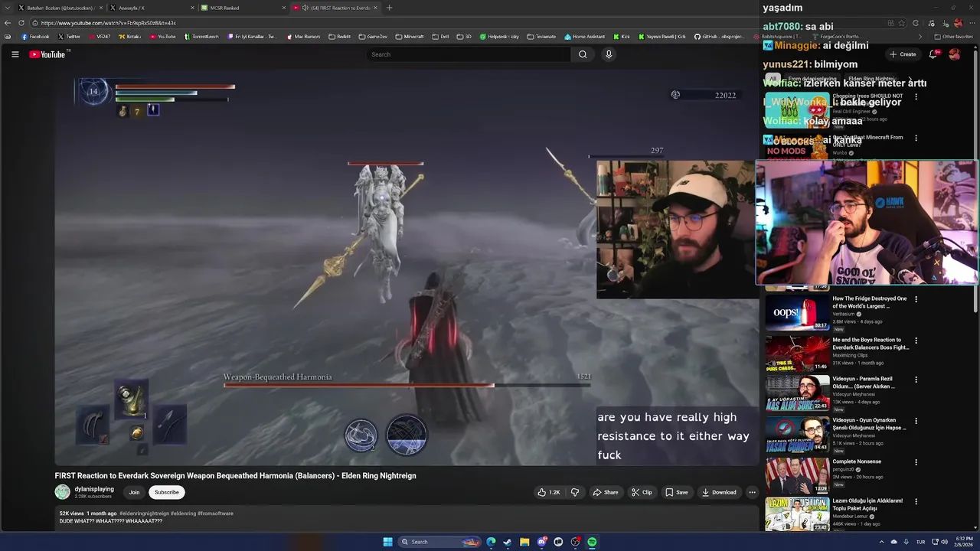Open File Explorer from taskbar

coord(524,542)
